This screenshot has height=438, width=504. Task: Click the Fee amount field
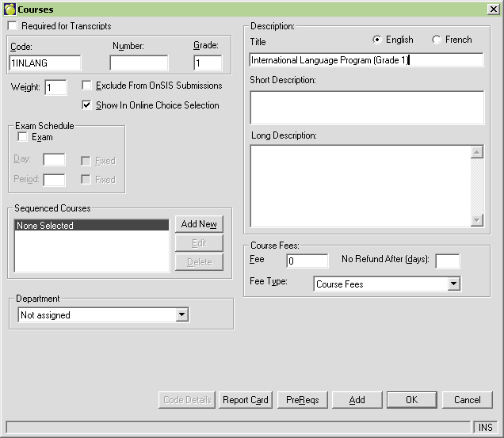tap(307, 261)
